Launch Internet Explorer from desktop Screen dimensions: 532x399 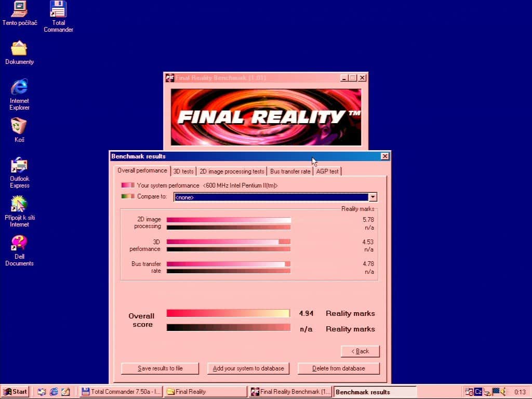pyautogui.click(x=19, y=95)
